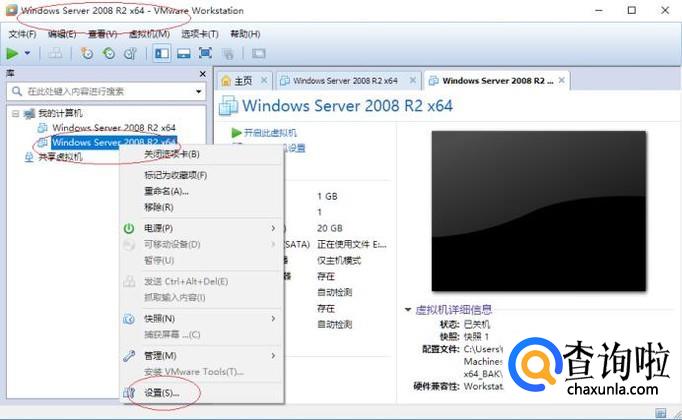682x420 pixels.
Task: Expand the 电源(P) submenu
Action: [202, 228]
